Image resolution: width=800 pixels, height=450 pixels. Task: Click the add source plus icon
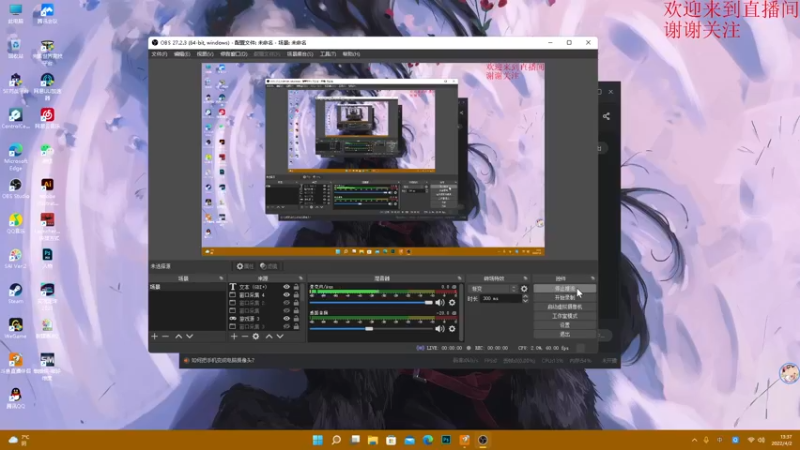[x=233, y=337]
